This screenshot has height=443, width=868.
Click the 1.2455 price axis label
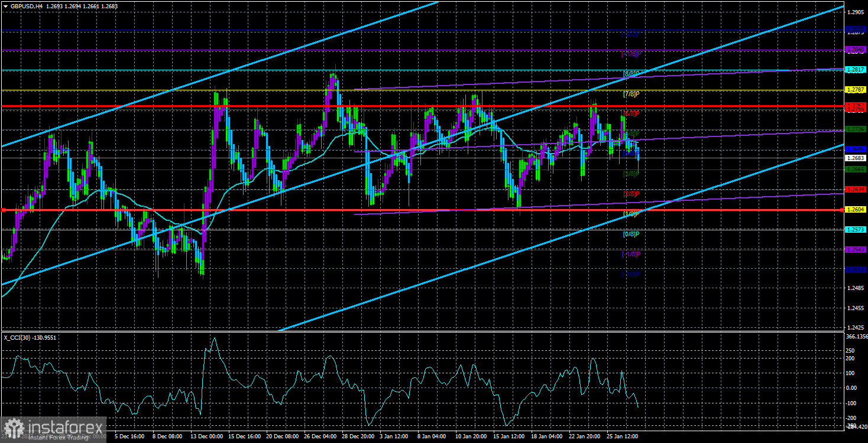point(856,308)
